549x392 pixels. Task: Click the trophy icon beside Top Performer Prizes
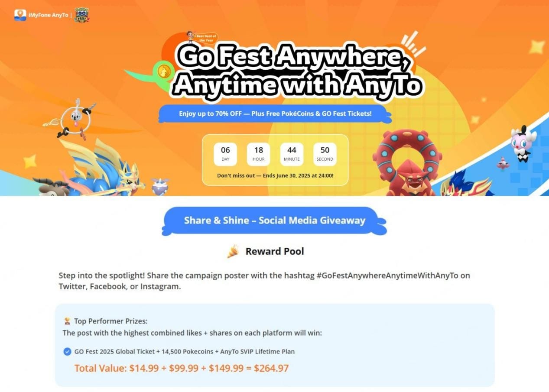click(67, 321)
